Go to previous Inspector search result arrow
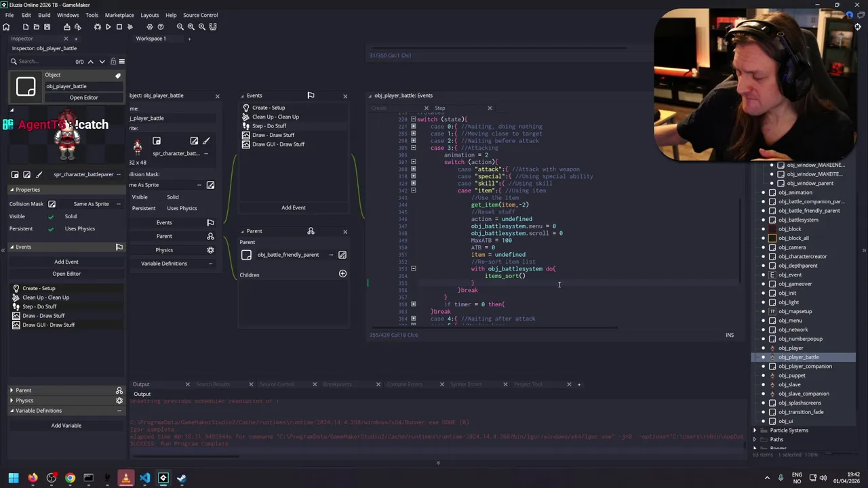 [x=91, y=62]
